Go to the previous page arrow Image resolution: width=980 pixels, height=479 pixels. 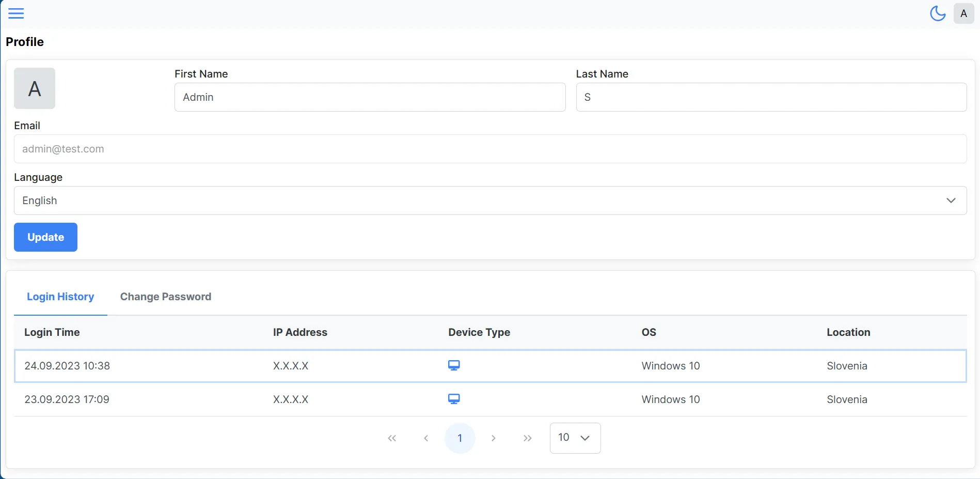[x=426, y=438]
